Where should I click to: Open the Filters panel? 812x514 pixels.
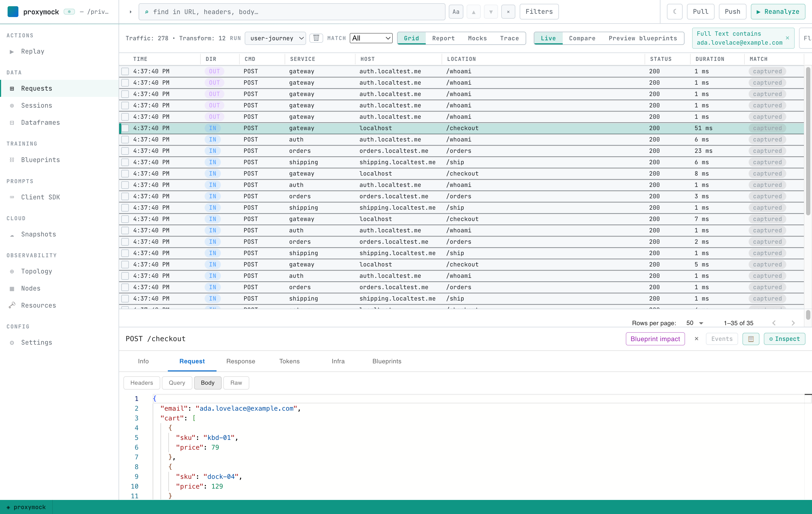pos(539,12)
